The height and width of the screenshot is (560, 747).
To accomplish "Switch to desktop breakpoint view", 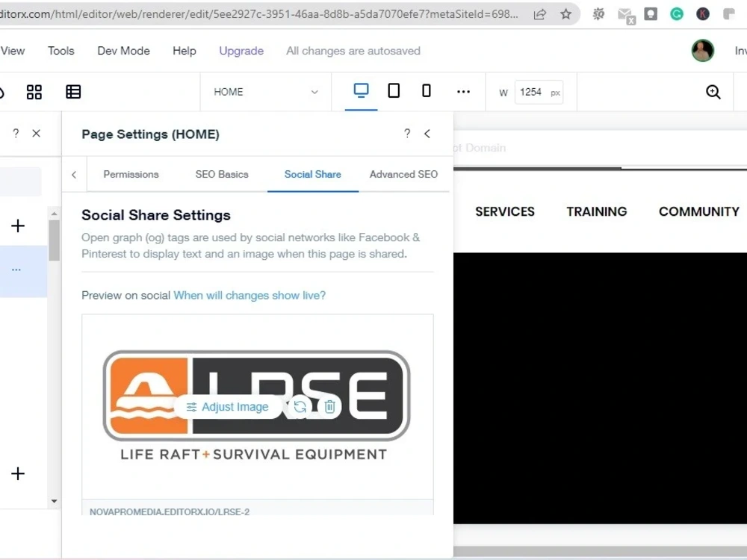I will point(361,90).
